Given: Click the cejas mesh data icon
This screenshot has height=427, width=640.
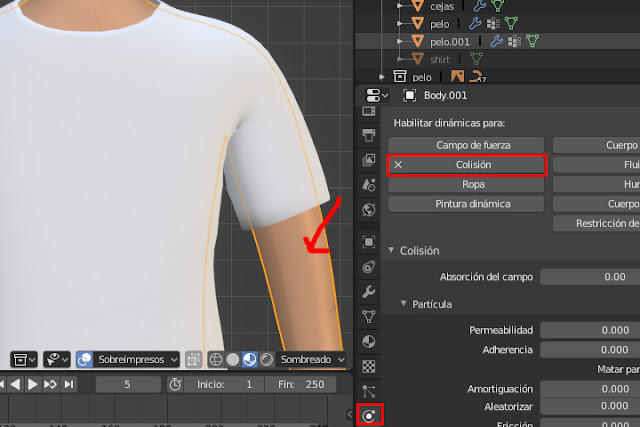Looking at the screenshot, I should point(498,5).
